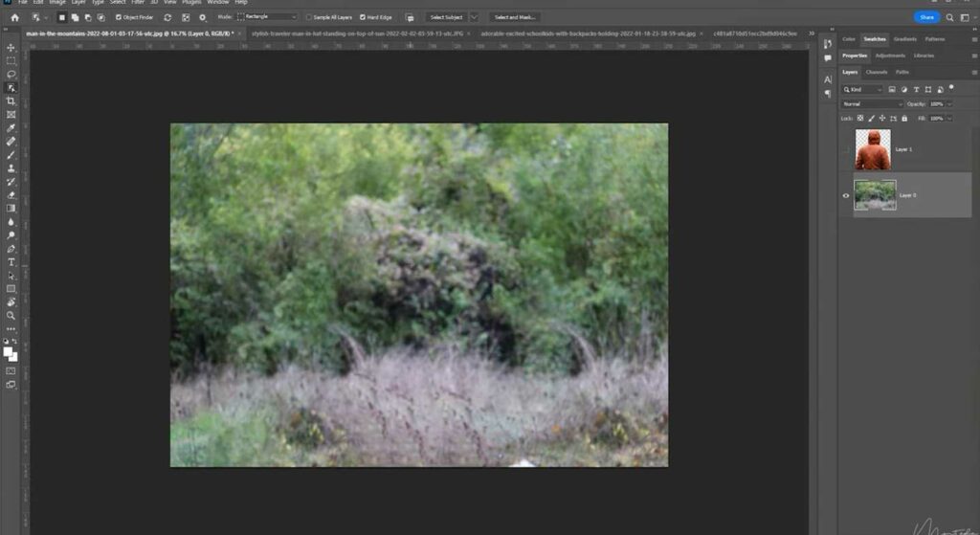Show Layer 1 visibility box
This screenshot has height=535, width=980.
click(x=846, y=149)
